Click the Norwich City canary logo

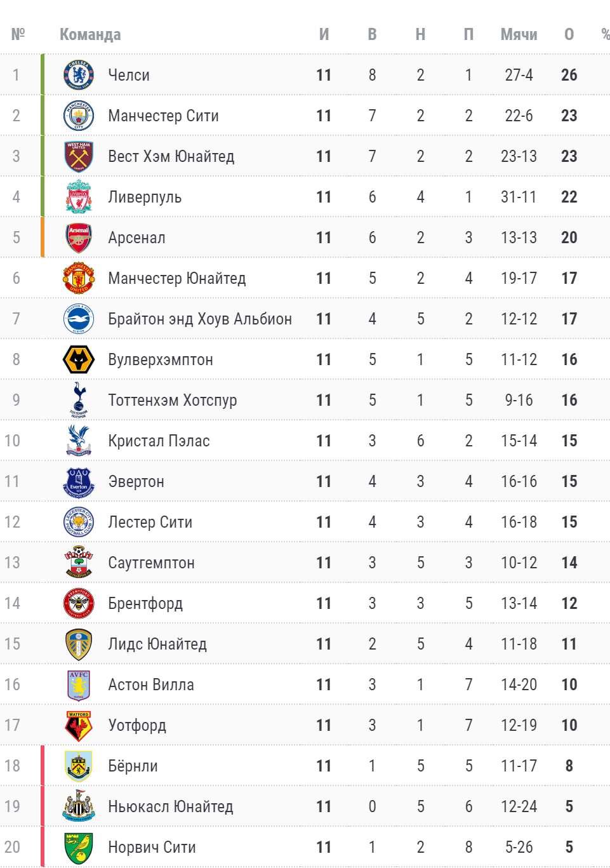point(79,847)
